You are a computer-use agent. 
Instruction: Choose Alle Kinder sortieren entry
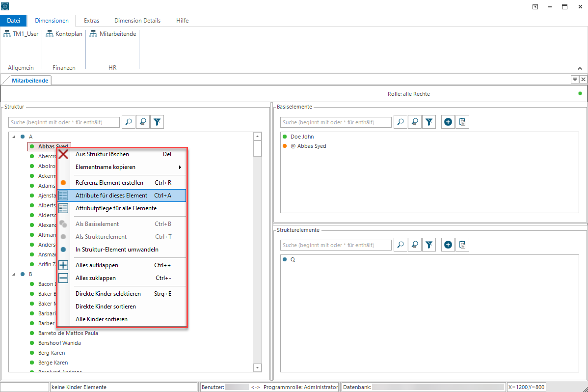(122, 319)
